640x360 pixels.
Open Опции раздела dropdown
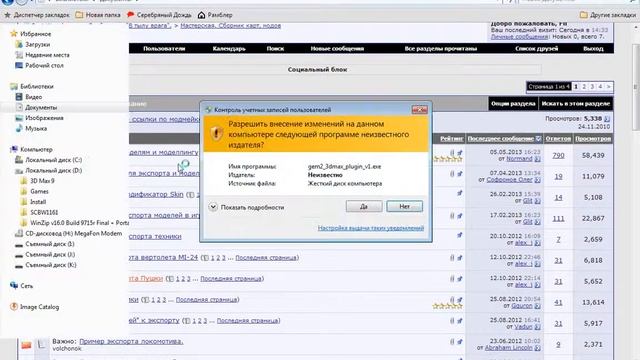tap(513, 104)
